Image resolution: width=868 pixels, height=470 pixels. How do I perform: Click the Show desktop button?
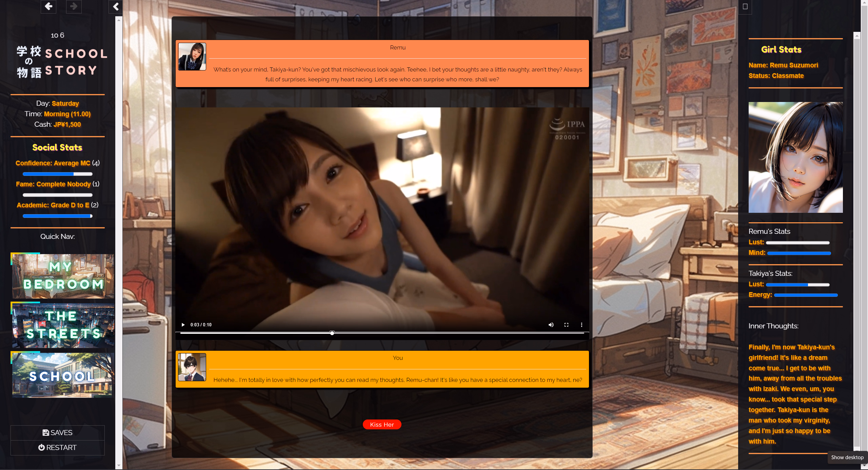(847, 457)
